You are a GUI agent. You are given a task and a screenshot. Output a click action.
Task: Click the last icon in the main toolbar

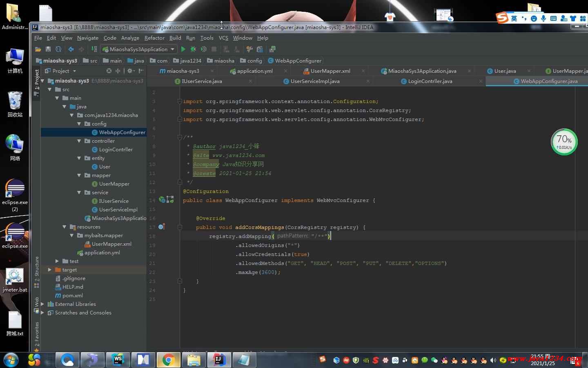point(272,49)
